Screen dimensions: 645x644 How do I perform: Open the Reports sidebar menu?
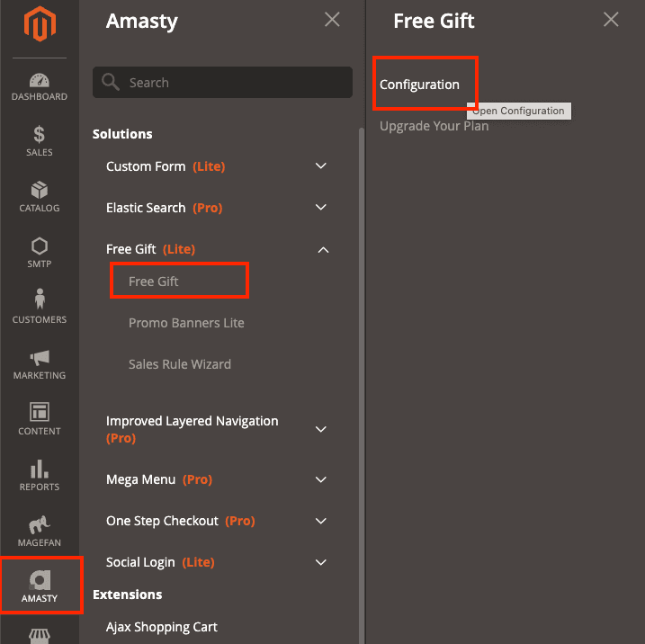[x=40, y=476]
